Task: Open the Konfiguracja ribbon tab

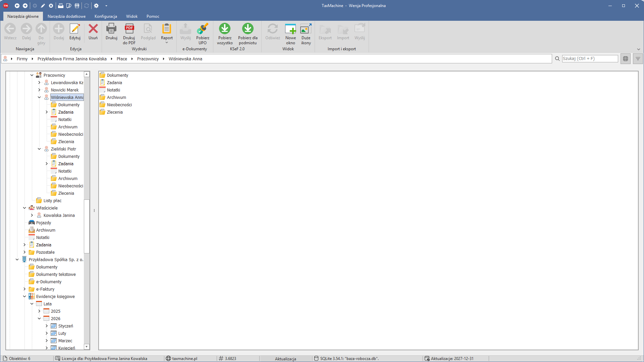Action: tap(106, 16)
